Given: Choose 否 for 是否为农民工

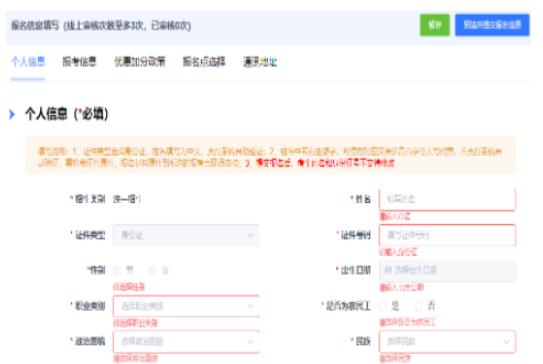Looking at the screenshot, I should click(419, 306).
